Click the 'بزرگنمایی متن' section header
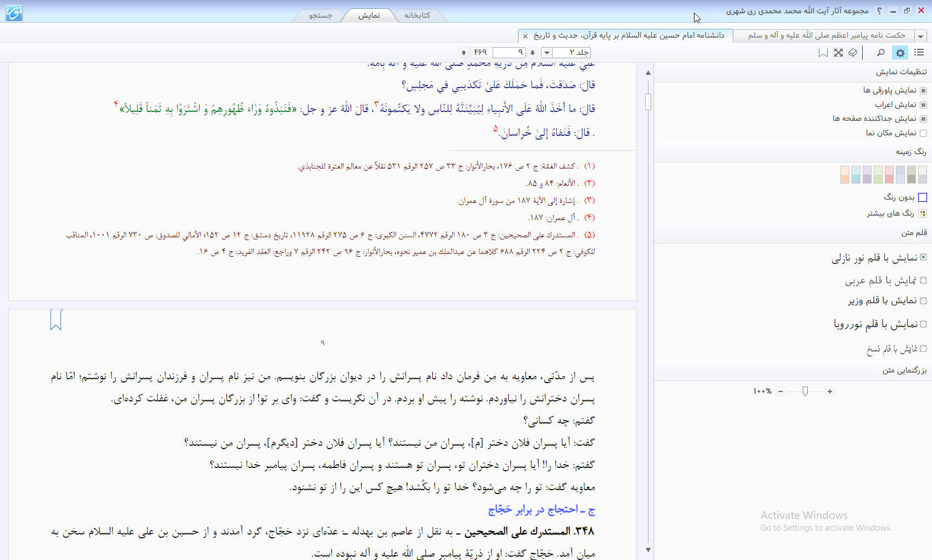Screen dimensions: 932x560 (x=904, y=370)
